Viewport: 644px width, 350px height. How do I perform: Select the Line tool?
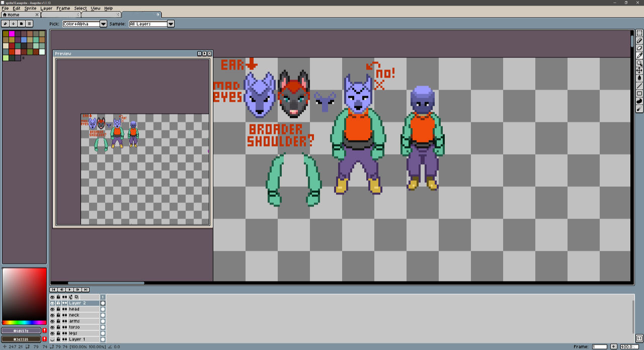pyautogui.click(x=639, y=86)
